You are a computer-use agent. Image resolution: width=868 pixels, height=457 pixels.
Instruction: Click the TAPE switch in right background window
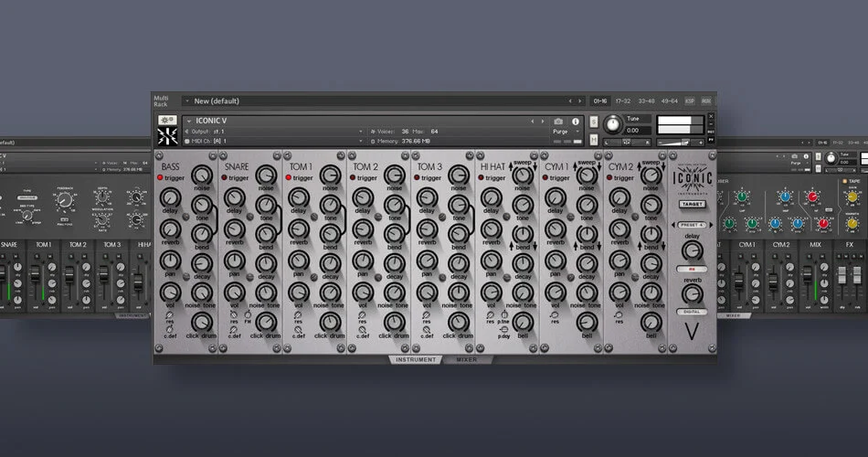click(x=845, y=182)
